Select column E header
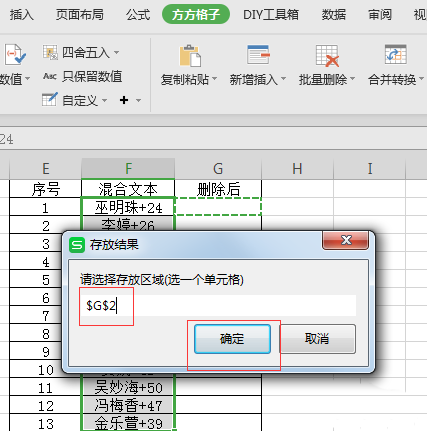 coord(46,169)
